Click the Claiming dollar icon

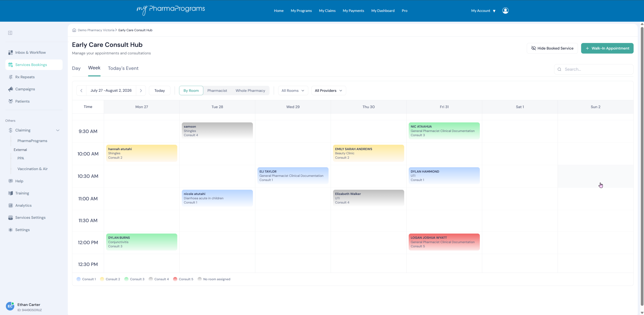click(x=11, y=130)
